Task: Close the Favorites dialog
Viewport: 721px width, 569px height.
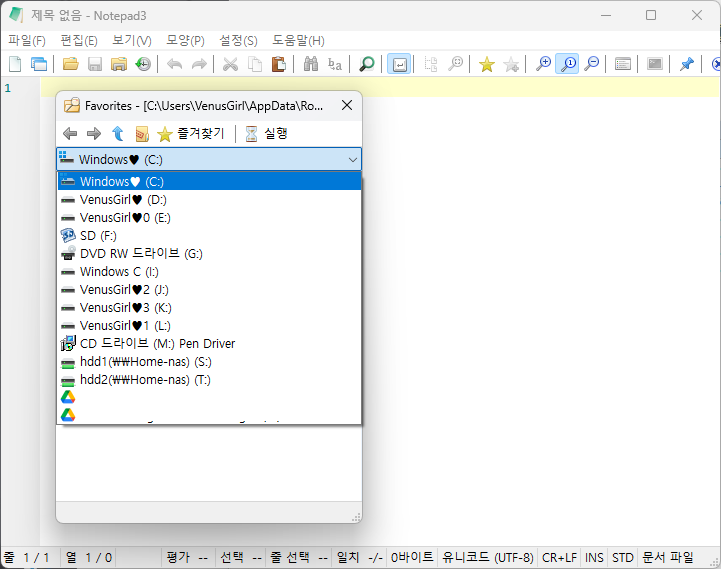Action: pyautogui.click(x=347, y=105)
